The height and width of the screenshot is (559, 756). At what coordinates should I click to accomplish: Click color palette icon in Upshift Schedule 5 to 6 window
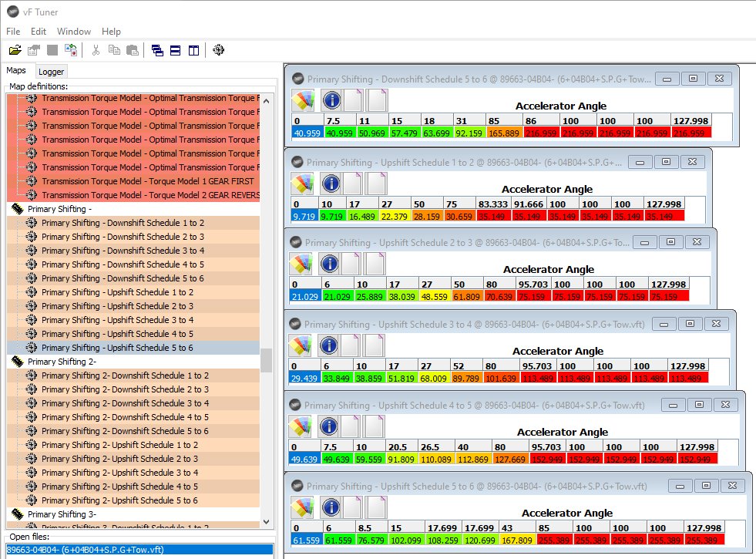click(302, 507)
